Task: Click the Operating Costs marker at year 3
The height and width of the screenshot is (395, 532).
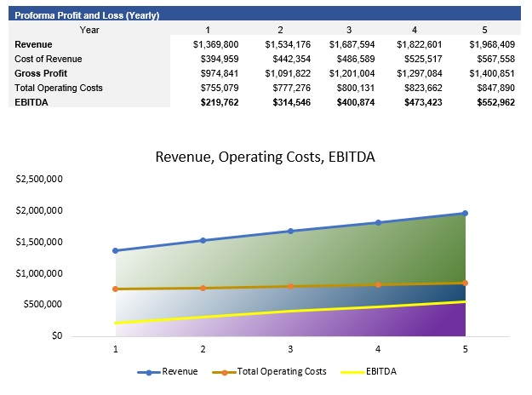Action: click(290, 286)
